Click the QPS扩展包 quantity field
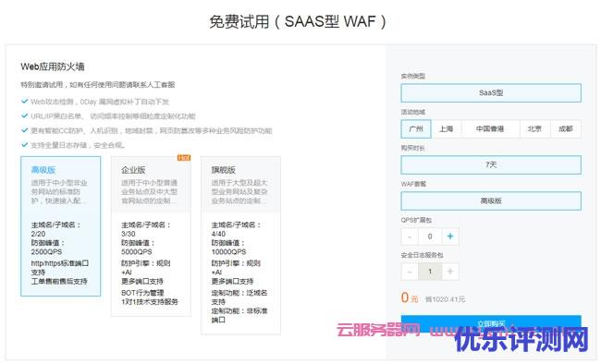 click(430, 237)
